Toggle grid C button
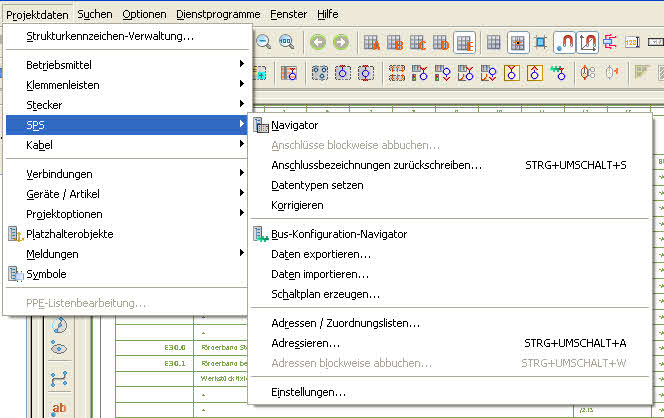664x418 pixels. pos(418,43)
